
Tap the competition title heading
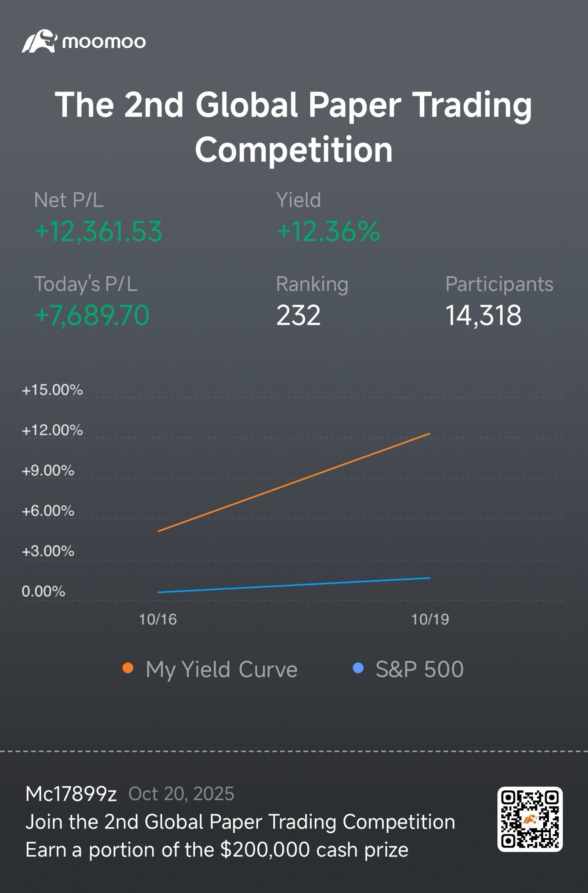294,126
